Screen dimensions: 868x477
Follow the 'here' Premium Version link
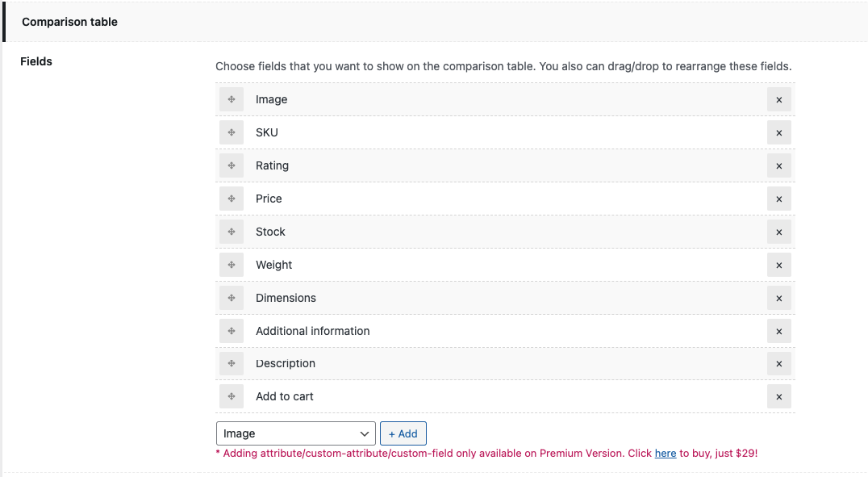pos(666,454)
